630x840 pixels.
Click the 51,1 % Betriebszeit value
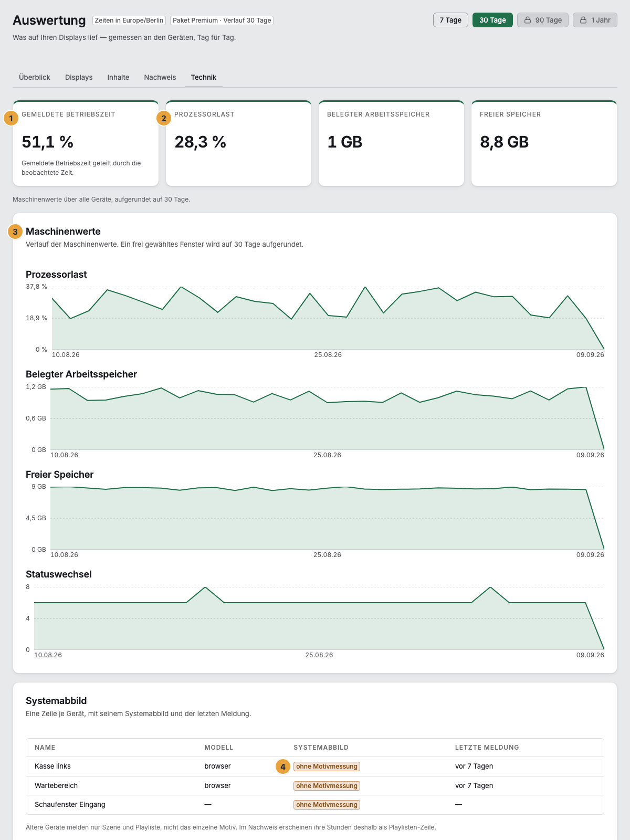48,142
